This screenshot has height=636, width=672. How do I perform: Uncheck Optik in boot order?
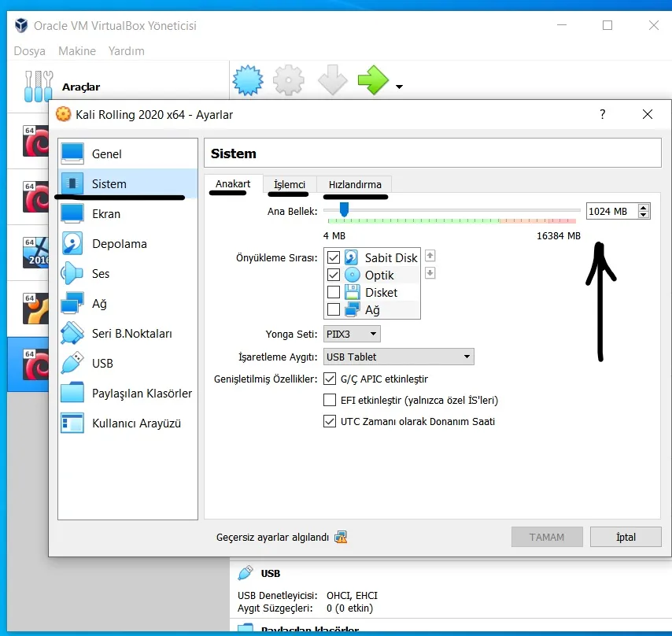[x=334, y=275]
